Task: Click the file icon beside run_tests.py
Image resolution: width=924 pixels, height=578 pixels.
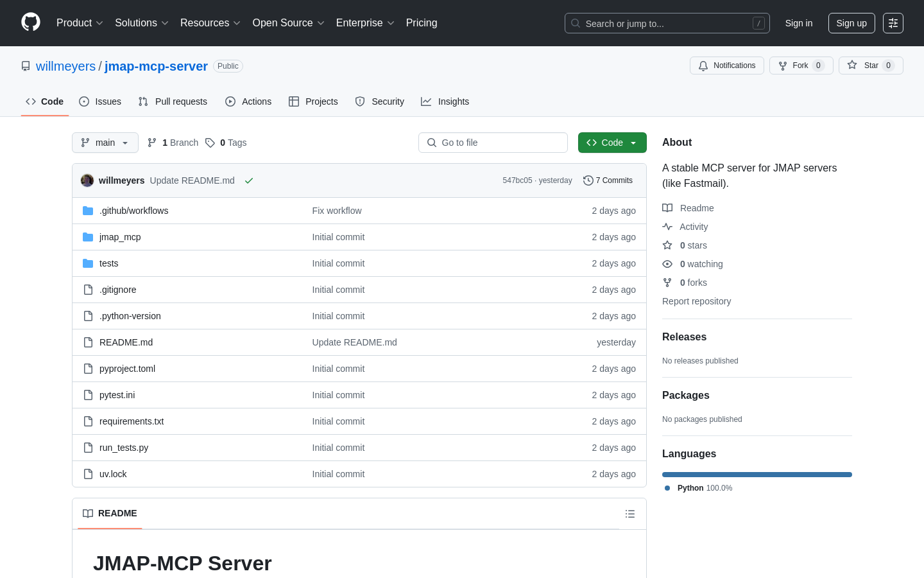Action: [x=88, y=448]
